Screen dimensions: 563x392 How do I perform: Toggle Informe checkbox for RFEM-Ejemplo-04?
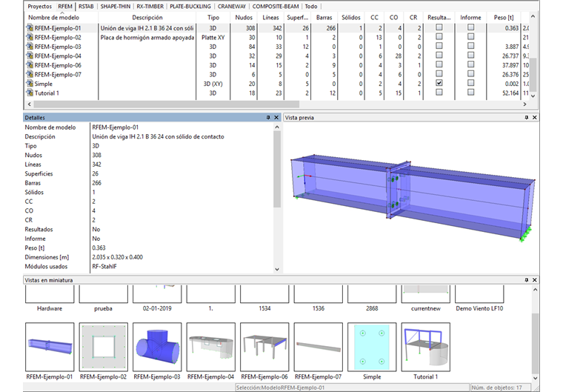[470, 56]
